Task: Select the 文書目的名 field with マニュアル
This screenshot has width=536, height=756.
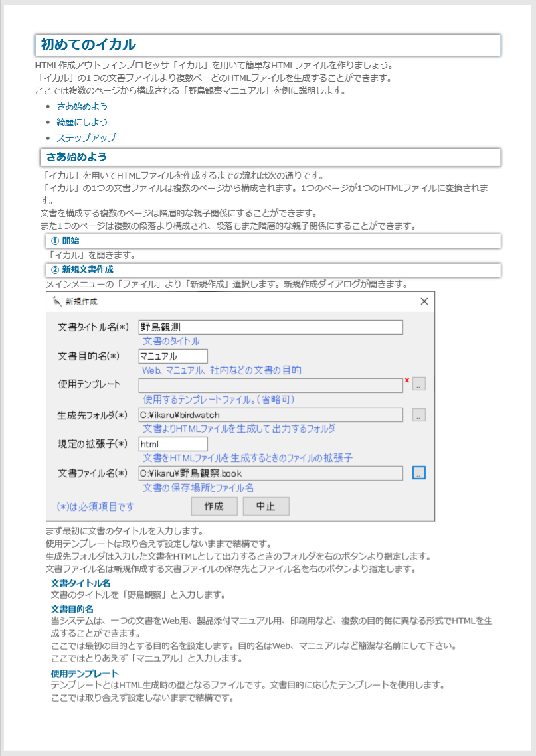Action: (x=173, y=356)
